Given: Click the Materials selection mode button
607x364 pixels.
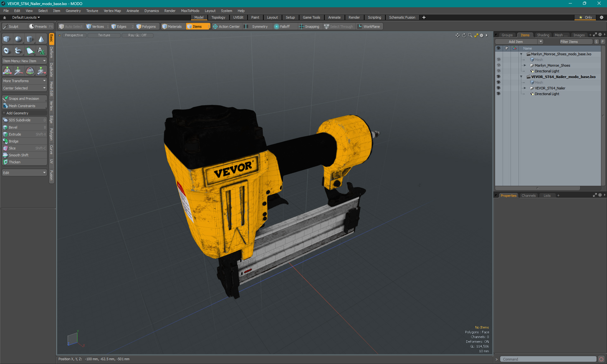Looking at the screenshot, I should 172,27.
